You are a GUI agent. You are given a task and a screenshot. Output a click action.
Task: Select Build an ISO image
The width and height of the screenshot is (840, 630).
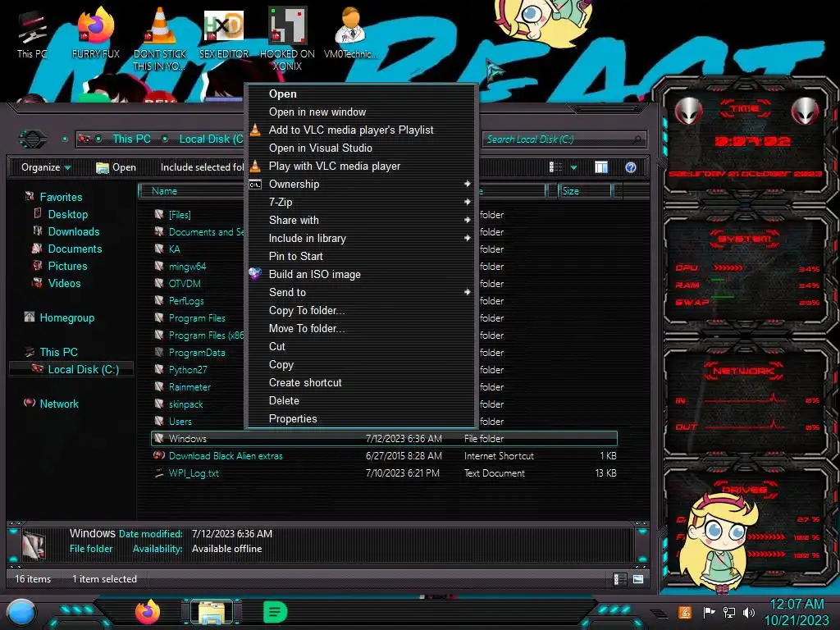(361, 274)
